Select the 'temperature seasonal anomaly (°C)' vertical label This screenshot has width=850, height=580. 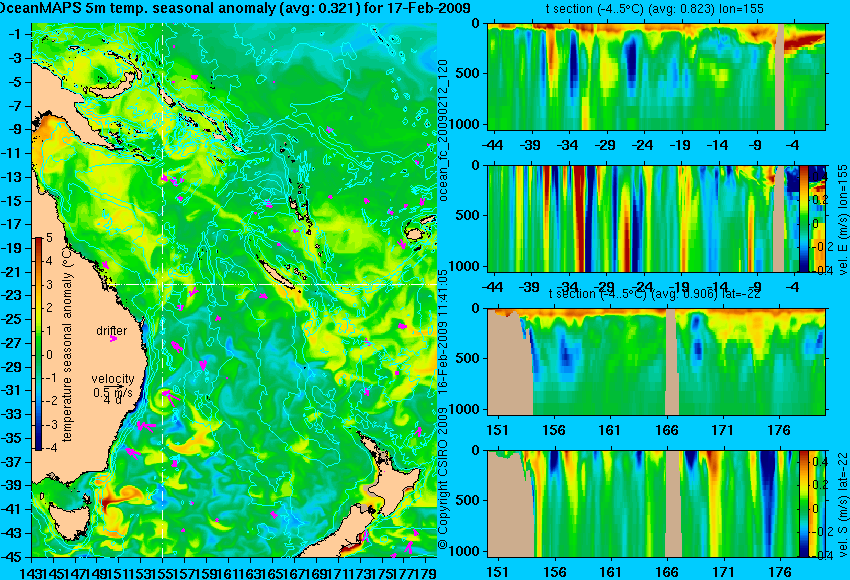click(67, 345)
